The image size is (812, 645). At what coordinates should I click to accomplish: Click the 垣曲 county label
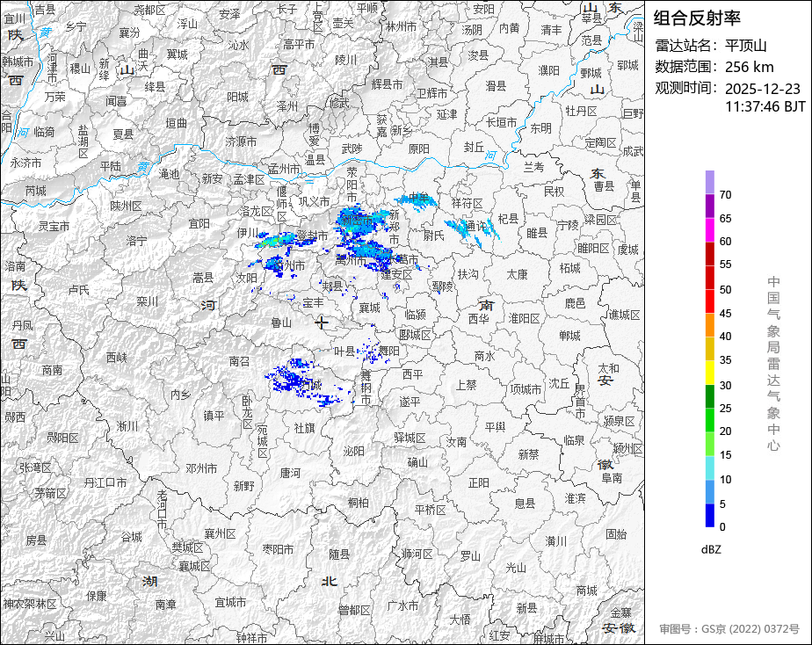click(x=177, y=123)
